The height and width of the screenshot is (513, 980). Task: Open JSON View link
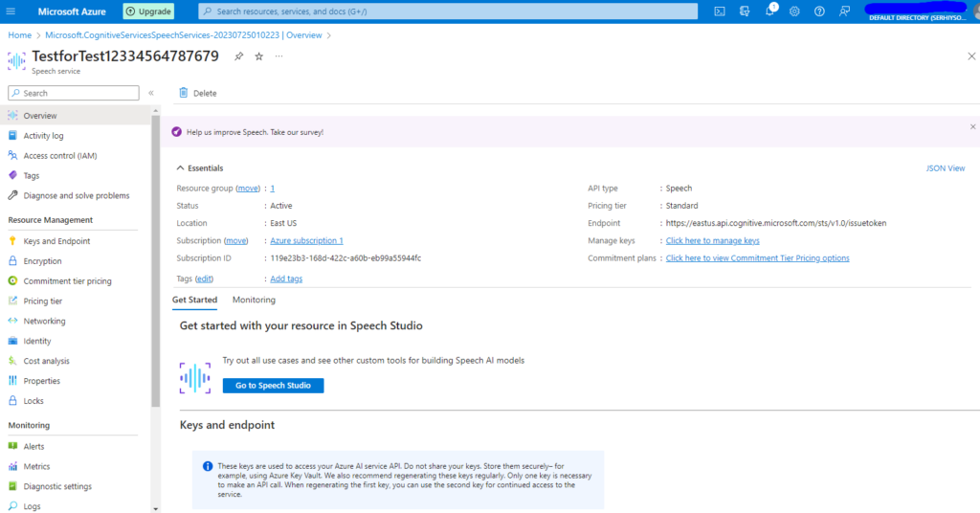(x=945, y=168)
